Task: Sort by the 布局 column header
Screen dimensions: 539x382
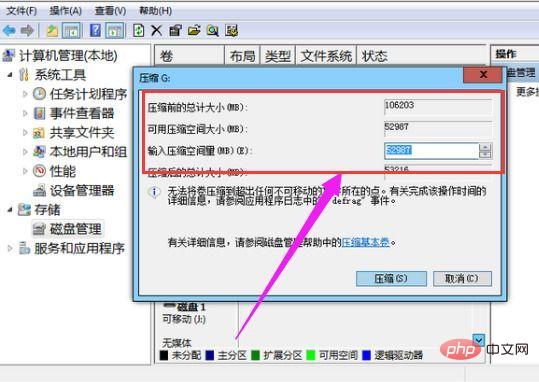Action: [x=242, y=55]
